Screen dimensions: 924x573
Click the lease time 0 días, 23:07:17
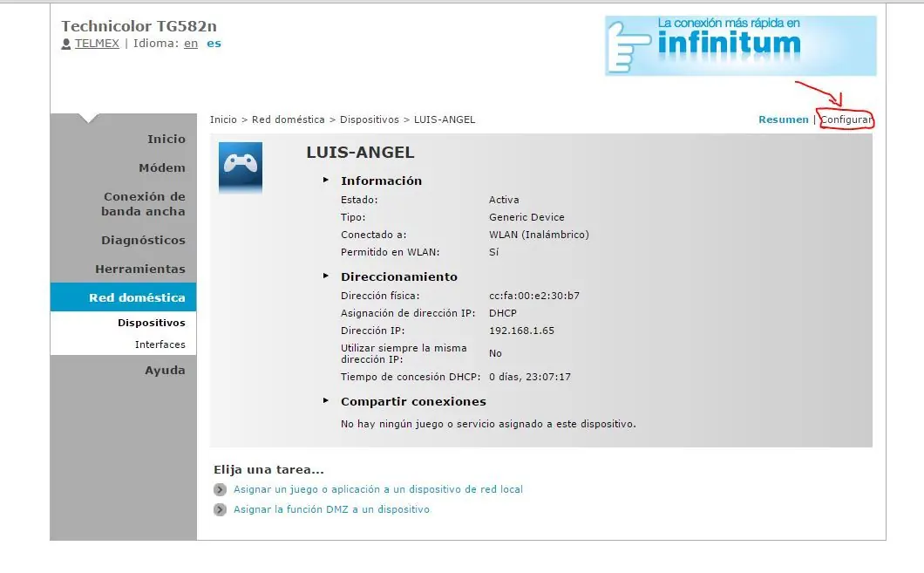(x=530, y=377)
